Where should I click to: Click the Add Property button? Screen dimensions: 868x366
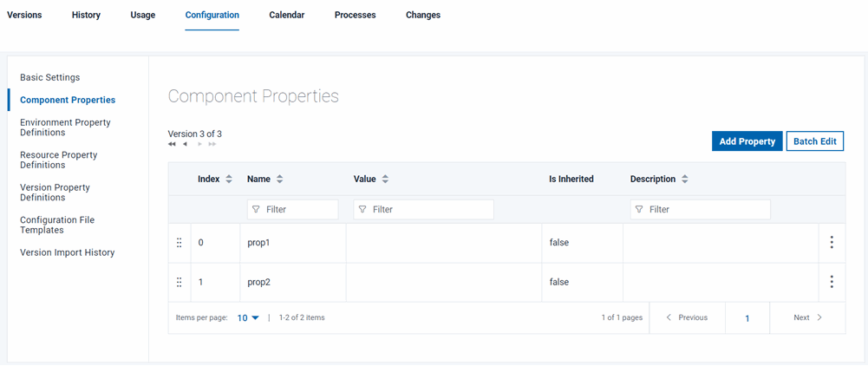[x=747, y=141]
